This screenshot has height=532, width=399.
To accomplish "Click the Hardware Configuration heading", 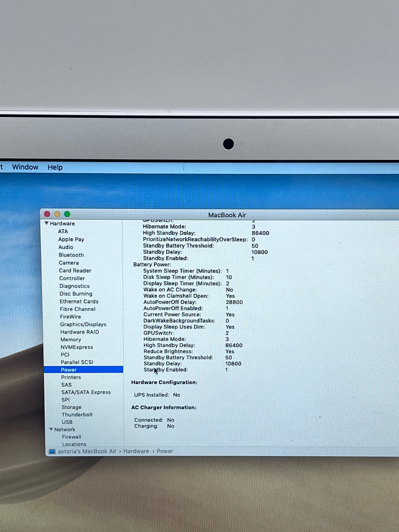I will point(164,382).
